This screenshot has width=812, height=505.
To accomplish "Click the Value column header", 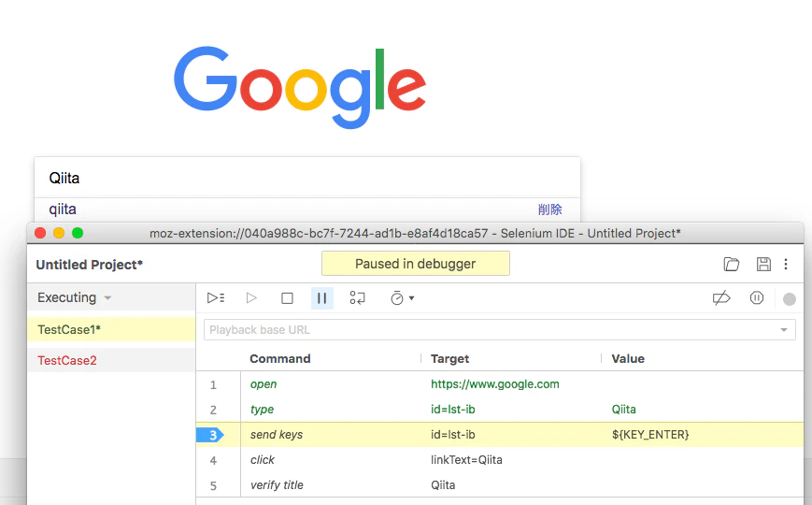I will (x=628, y=359).
